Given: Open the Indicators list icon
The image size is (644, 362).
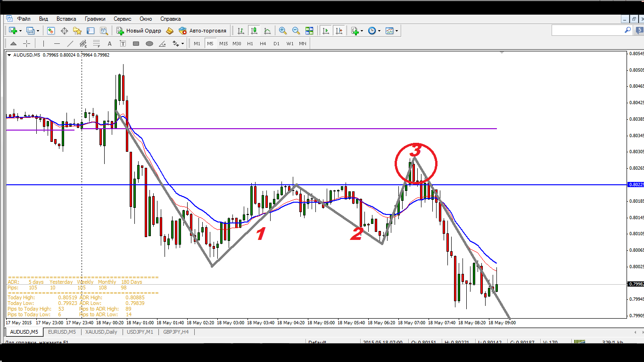Looking at the screenshot, I should click(355, 31).
